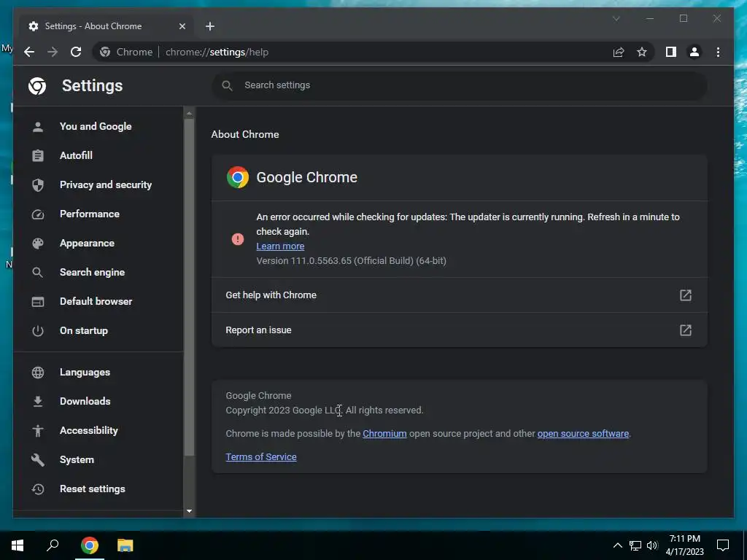Click the search magnifier in settings

tap(228, 86)
